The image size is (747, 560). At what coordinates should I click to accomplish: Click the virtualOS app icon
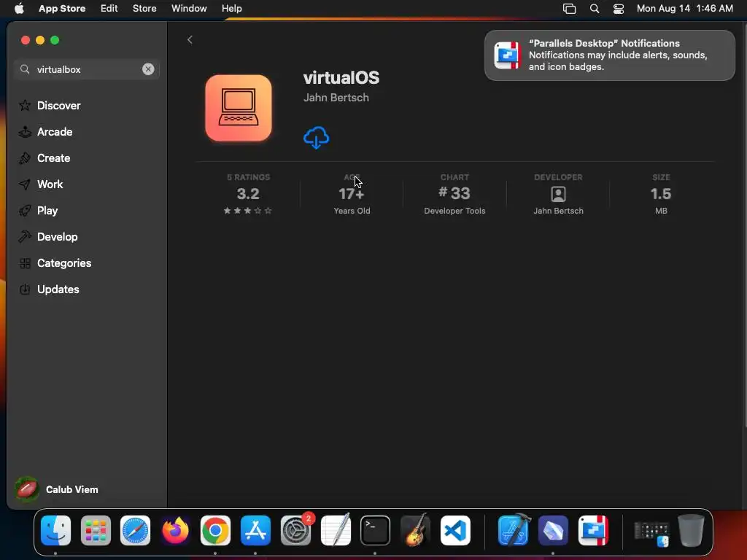click(239, 108)
